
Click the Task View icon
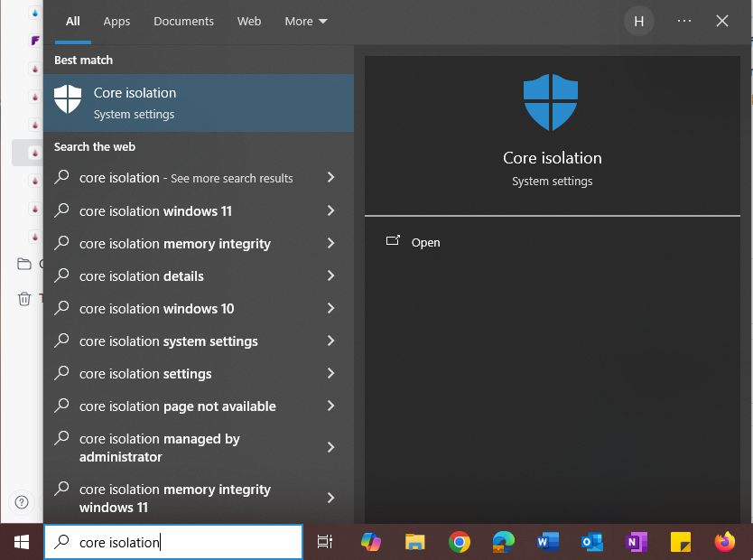point(325,542)
